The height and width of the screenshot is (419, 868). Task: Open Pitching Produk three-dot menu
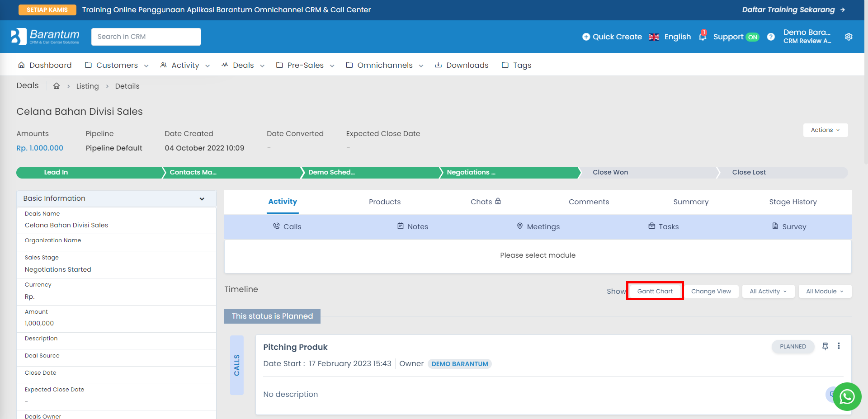839,346
